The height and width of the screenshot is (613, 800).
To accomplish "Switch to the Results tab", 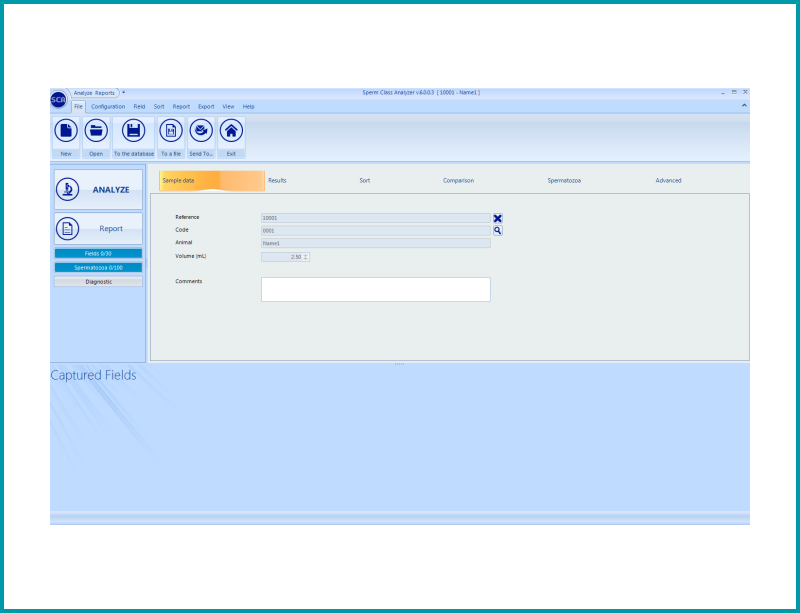I will [x=278, y=181].
